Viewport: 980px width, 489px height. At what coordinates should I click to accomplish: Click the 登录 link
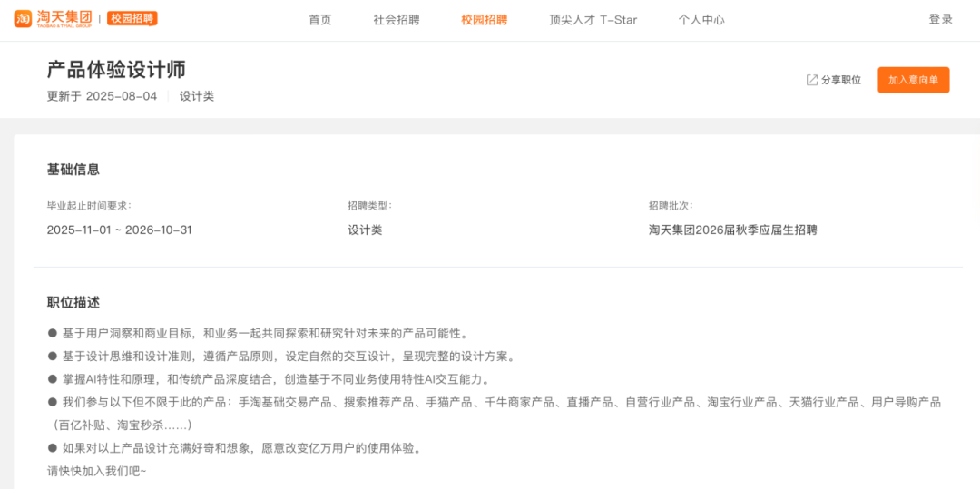coord(941,19)
